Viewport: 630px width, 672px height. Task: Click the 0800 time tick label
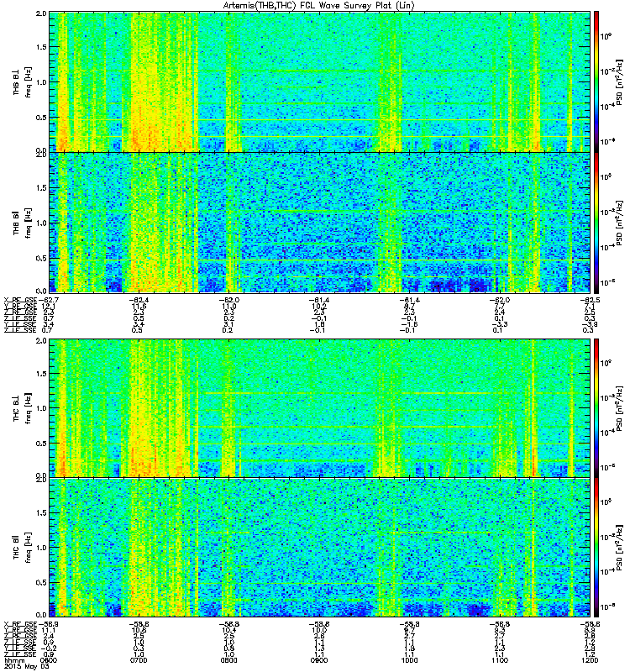(x=228, y=660)
